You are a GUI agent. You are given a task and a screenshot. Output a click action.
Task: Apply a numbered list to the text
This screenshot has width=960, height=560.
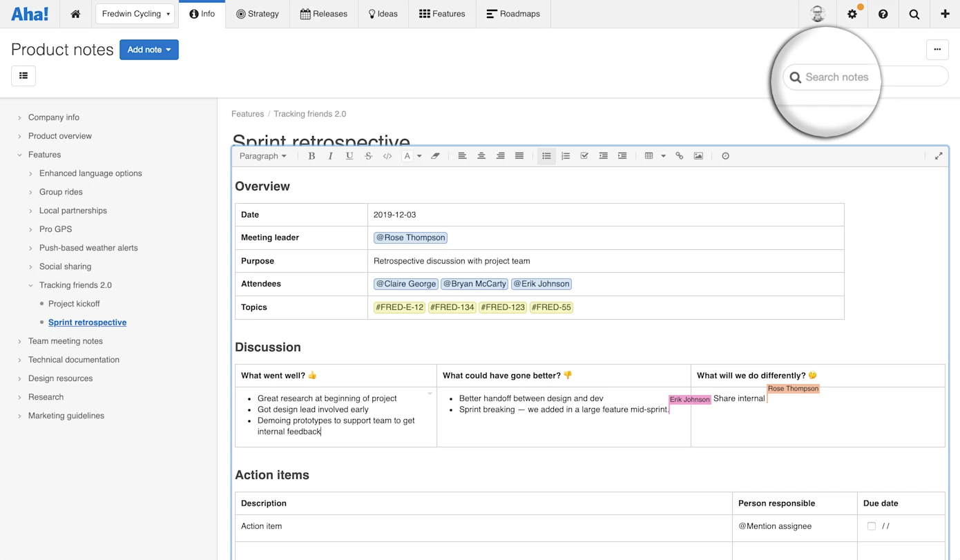coord(565,155)
